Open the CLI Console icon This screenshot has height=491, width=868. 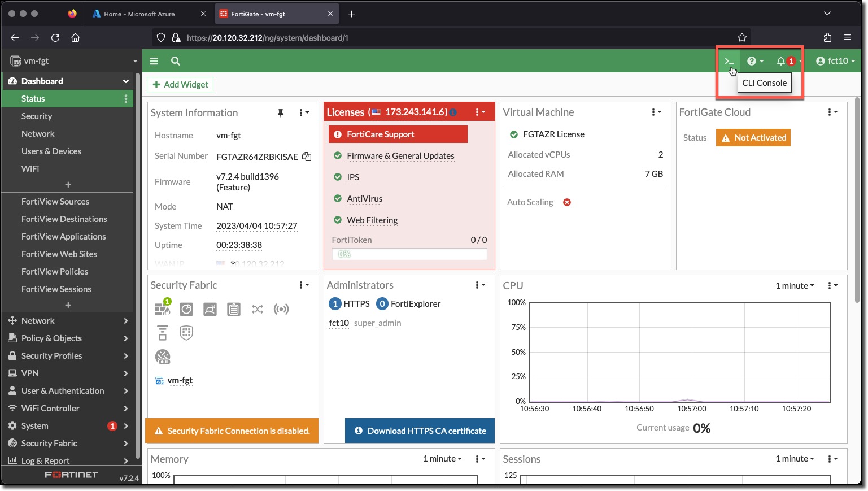click(729, 61)
